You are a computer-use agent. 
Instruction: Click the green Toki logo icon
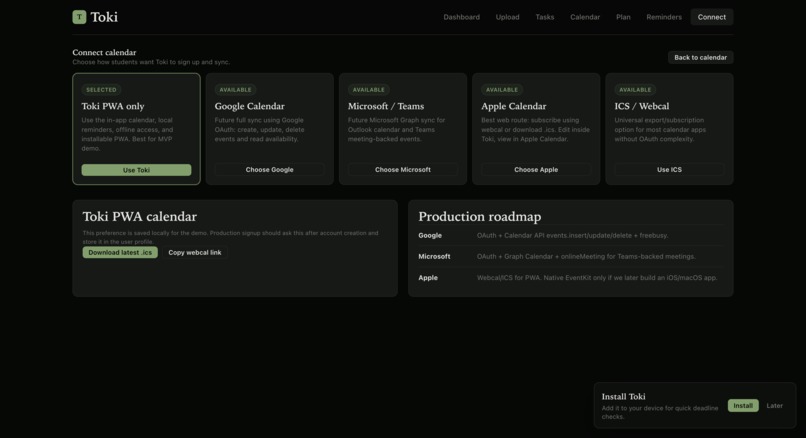tap(79, 17)
